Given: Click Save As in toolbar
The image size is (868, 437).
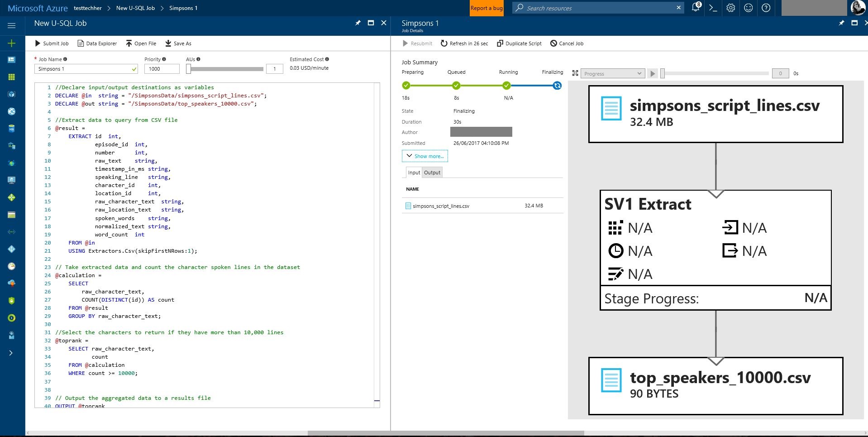Looking at the screenshot, I should [178, 43].
